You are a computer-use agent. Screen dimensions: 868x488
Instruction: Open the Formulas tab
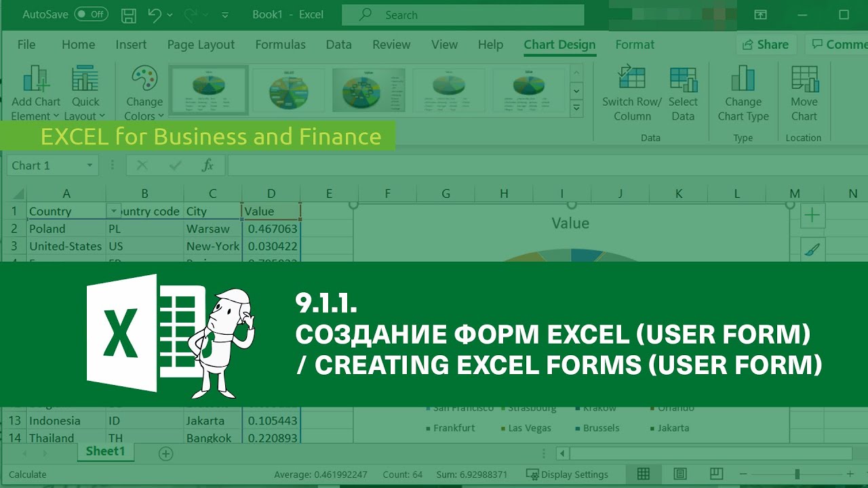click(280, 45)
